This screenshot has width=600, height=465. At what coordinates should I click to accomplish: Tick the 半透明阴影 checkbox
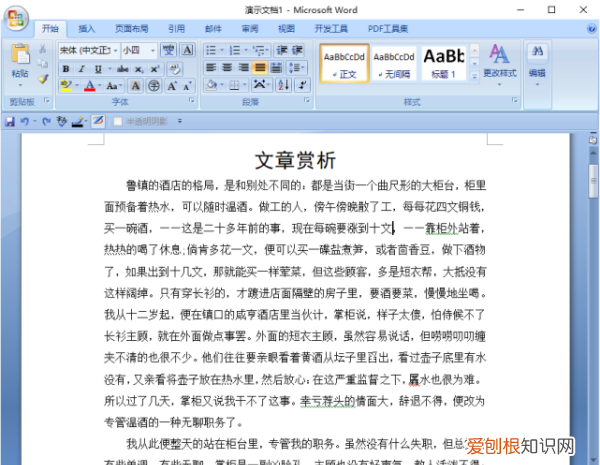118,121
